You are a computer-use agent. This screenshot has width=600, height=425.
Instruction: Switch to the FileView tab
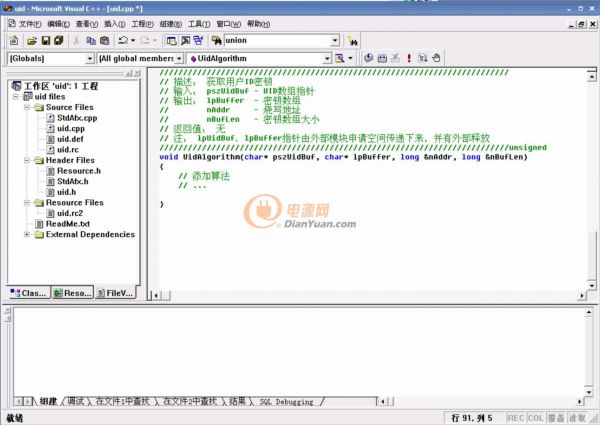pos(115,293)
